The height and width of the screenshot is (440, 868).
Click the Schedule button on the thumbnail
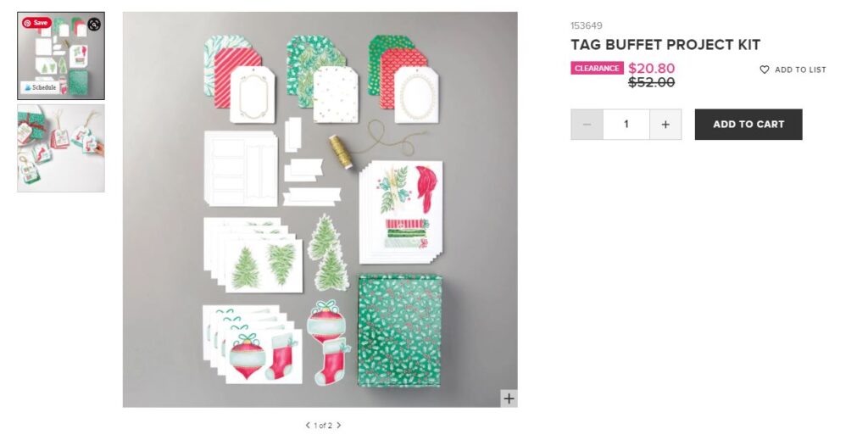click(x=40, y=87)
